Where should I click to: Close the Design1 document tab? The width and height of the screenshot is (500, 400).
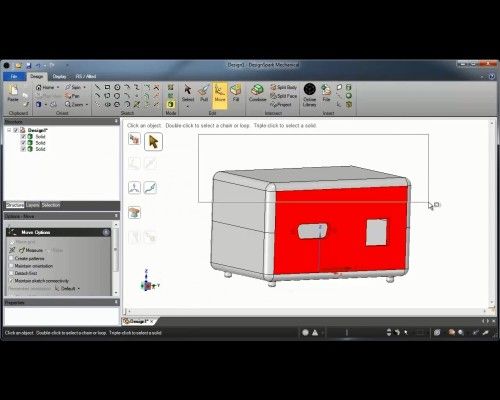click(x=152, y=321)
